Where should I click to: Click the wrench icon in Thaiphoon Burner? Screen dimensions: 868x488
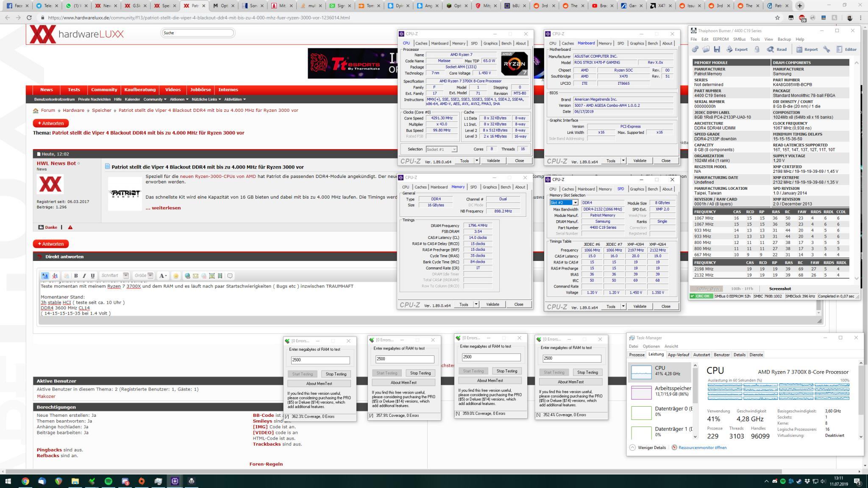(x=826, y=49)
